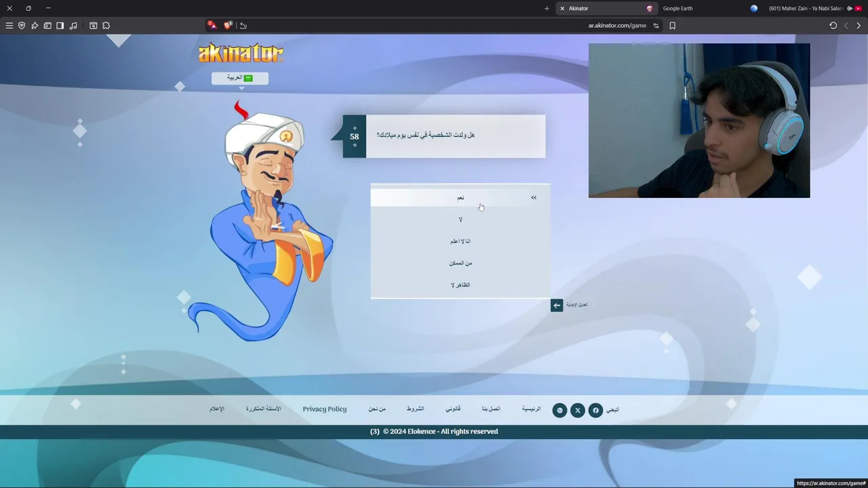The image size is (868, 488).
Task: Click the أتبعني footer label
Action: (x=612, y=409)
